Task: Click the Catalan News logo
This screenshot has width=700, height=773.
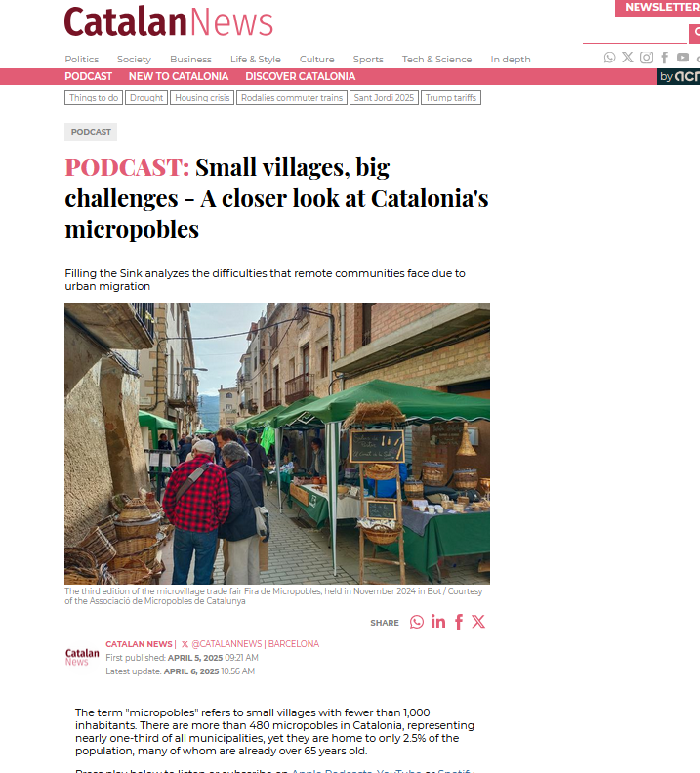Action: (x=168, y=22)
